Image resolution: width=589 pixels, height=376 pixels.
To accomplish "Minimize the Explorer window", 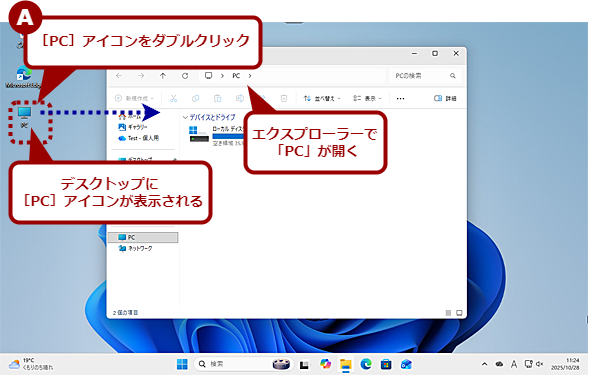I will (414, 54).
